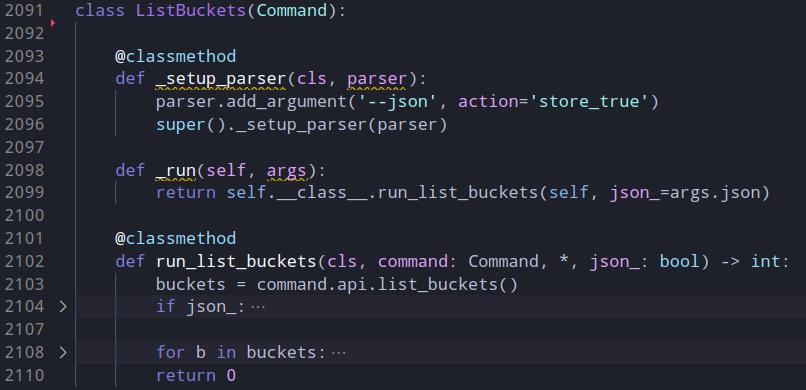Click the buckets variable assignment on line 2103
Screen dimensions: 806x390
click(191, 284)
